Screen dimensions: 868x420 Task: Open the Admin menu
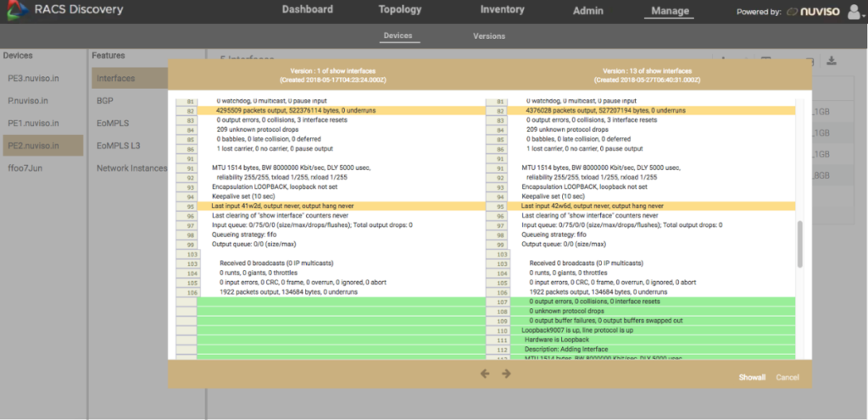coord(588,10)
